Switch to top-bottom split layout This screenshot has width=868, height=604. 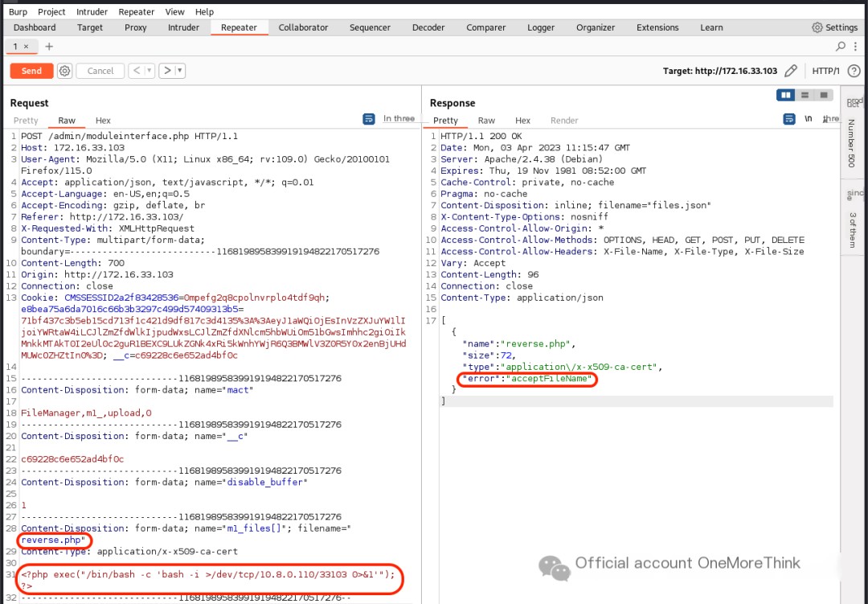(805, 96)
